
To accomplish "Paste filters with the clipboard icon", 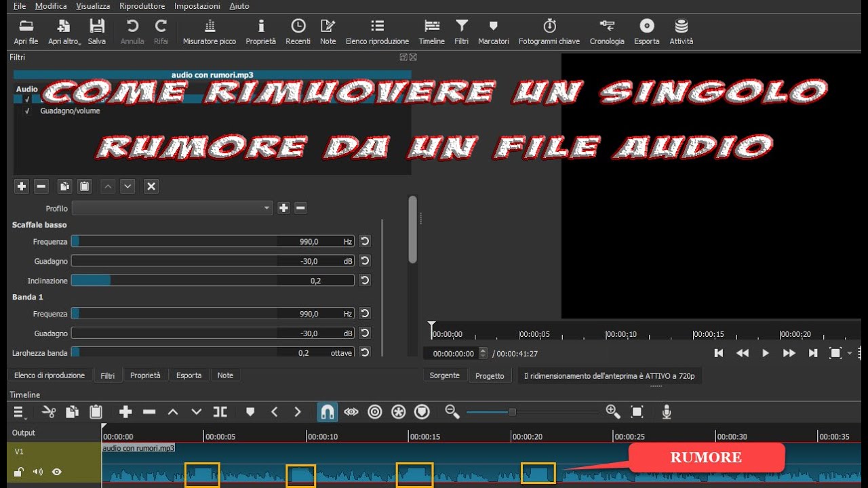I will point(84,186).
